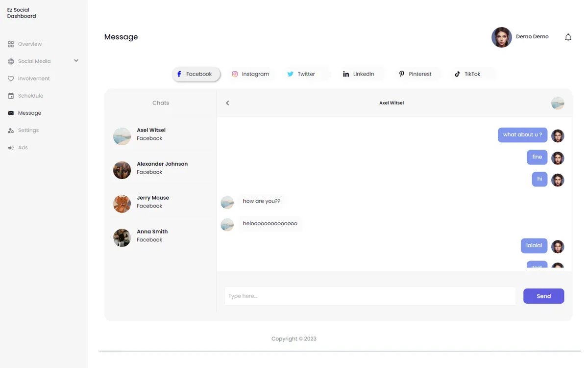Open Alexander Johnson's chat

point(161,170)
